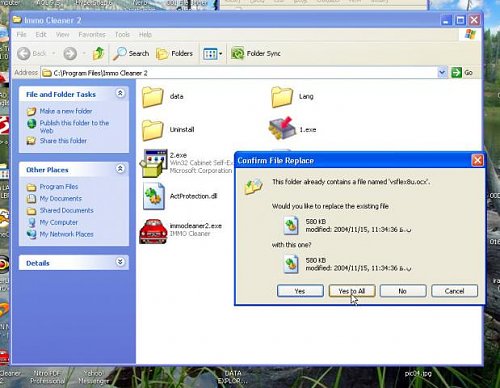
Task: Go to Program Files link
Action: 59,187
